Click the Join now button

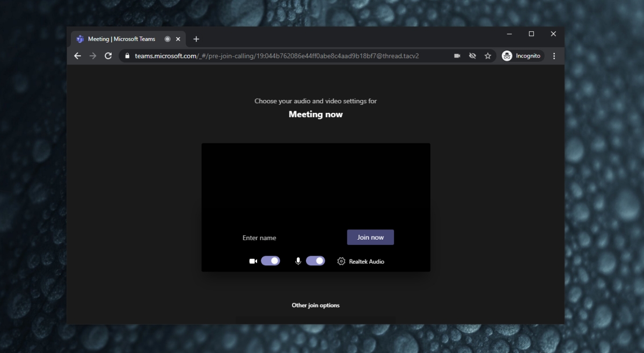[x=370, y=237]
